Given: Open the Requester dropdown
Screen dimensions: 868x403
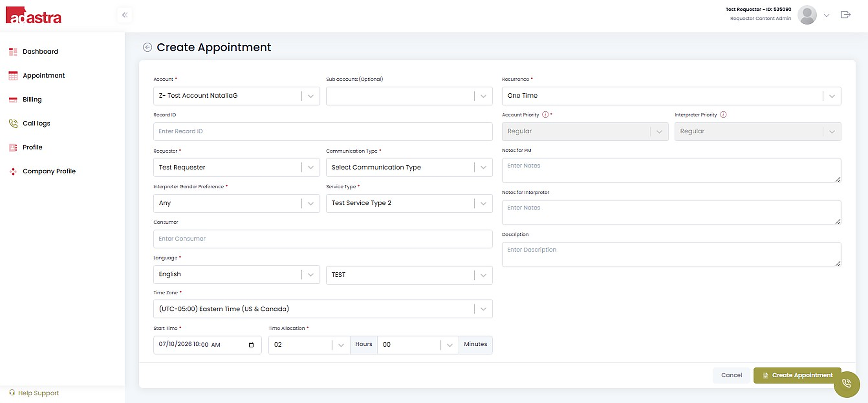Looking at the screenshot, I should tap(236, 167).
